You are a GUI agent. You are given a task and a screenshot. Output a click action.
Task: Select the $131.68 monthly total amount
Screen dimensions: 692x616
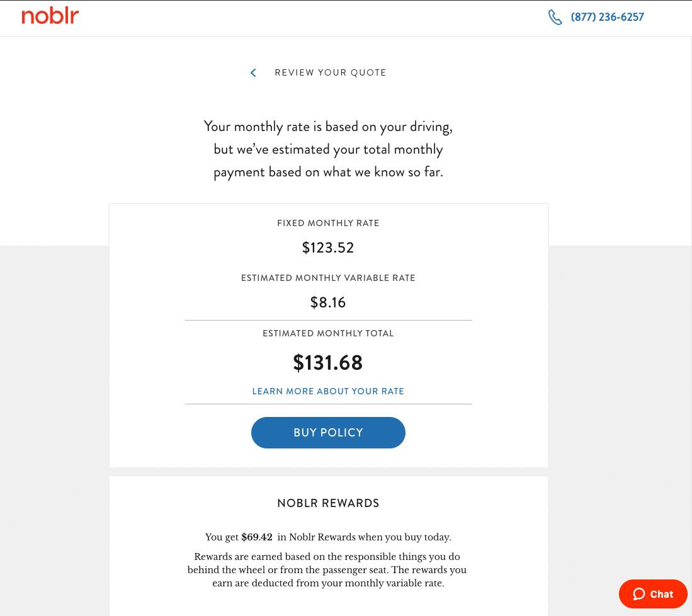pyautogui.click(x=328, y=363)
